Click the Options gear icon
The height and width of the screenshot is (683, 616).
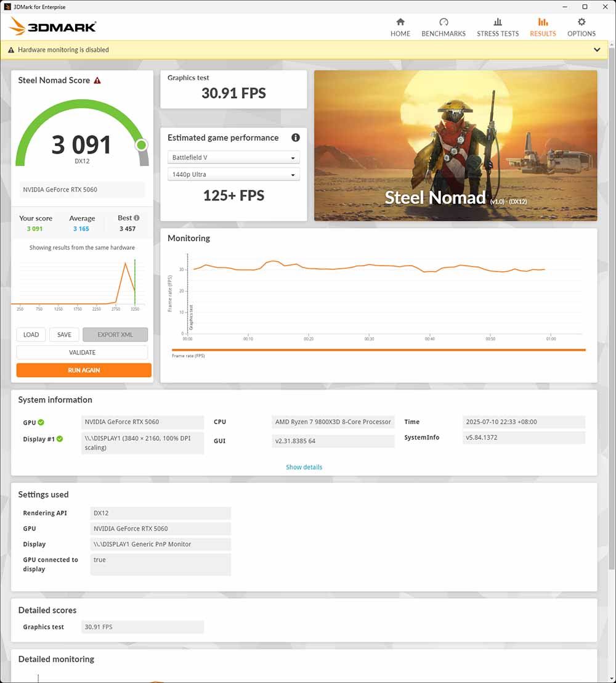(582, 22)
